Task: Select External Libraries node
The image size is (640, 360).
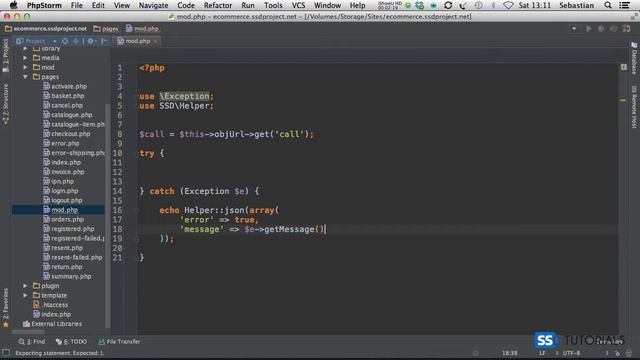Action: (53, 324)
